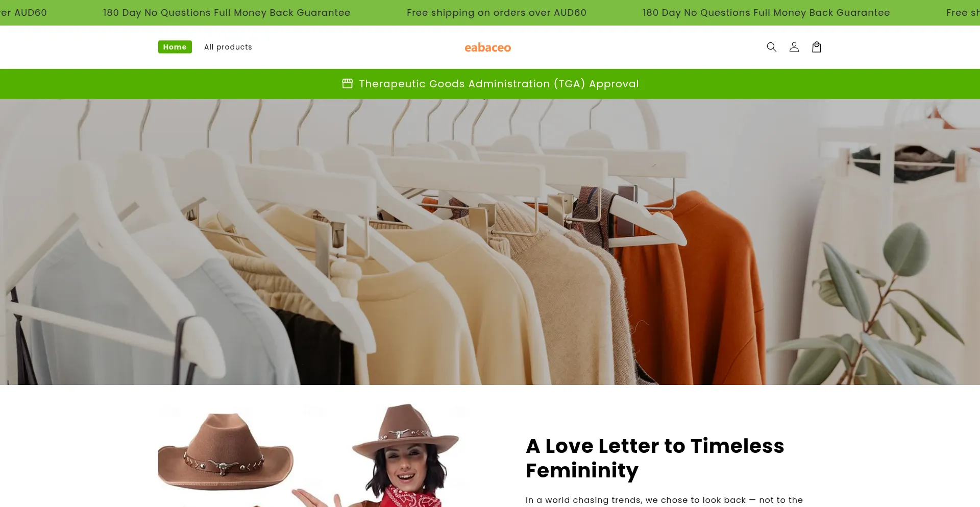Open the All products menu item
Viewport: 980px width, 507px height.
(x=228, y=47)
